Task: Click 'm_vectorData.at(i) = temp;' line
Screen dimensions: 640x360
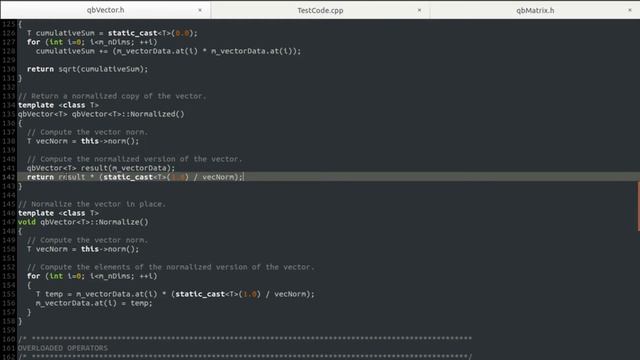Action: (x=94, y=303)
